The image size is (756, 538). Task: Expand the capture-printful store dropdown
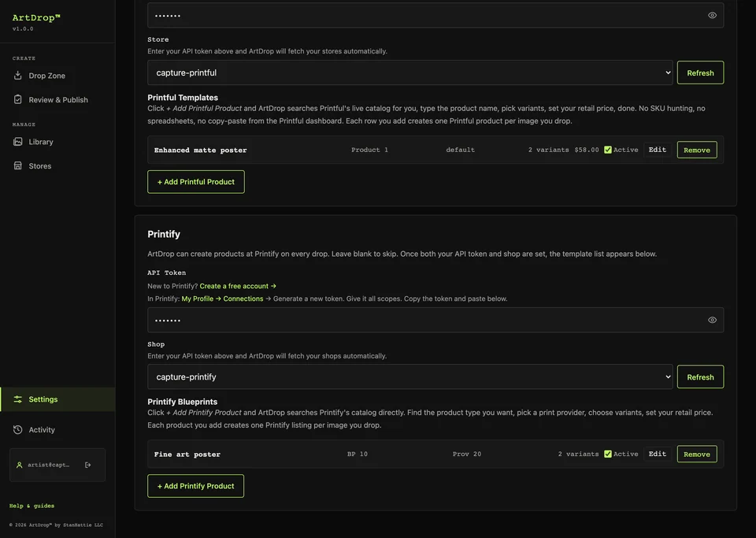tap(409, 72)
